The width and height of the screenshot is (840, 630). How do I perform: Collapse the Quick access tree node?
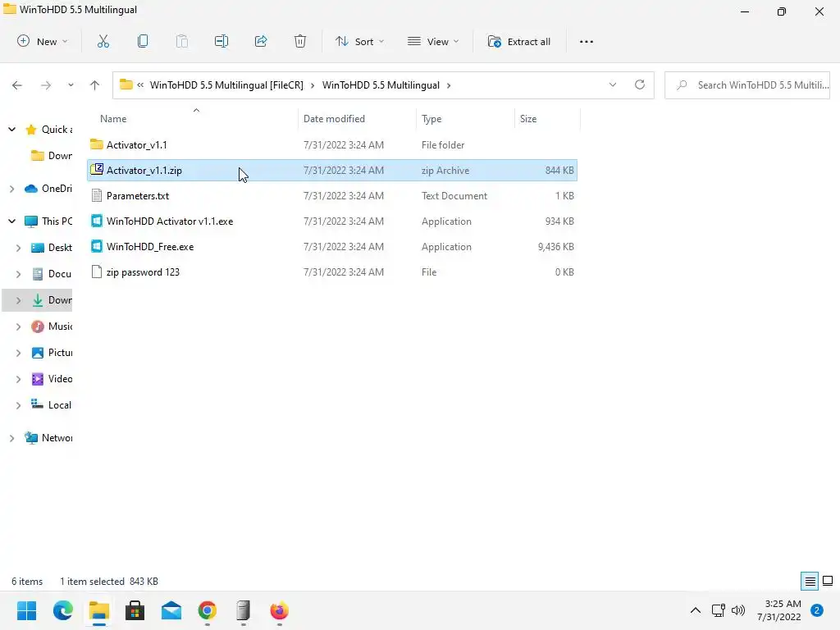pos(11,130)
